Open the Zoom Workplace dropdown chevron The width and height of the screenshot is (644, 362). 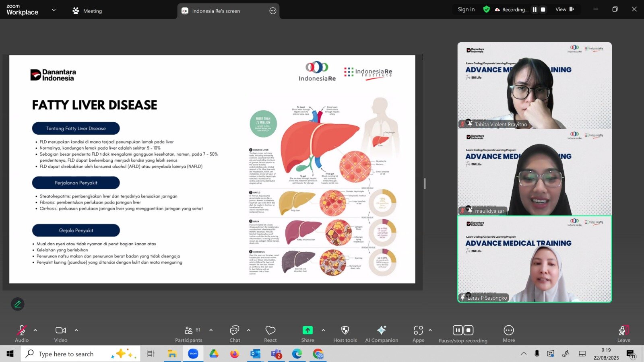pos(54,10)
